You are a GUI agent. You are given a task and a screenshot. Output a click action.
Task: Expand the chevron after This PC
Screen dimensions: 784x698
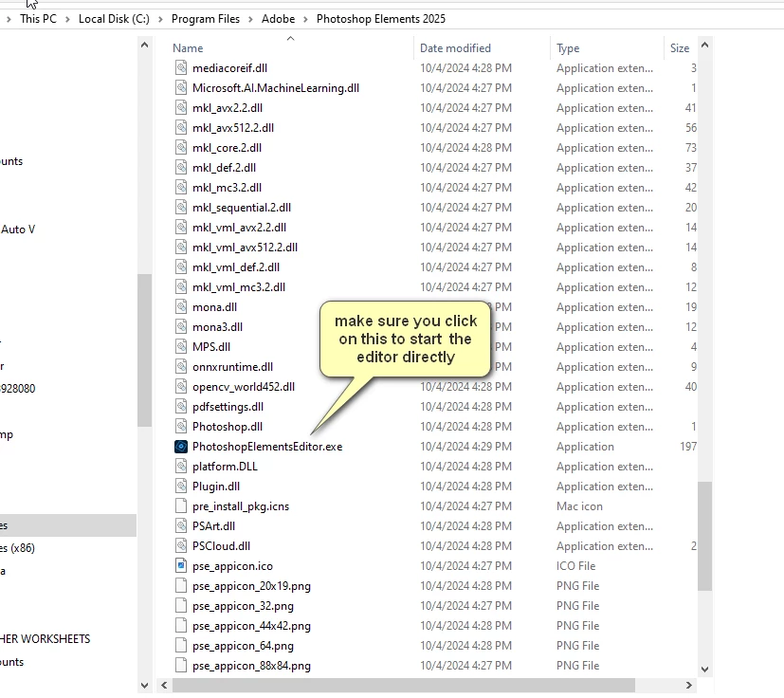coord(67,20)
